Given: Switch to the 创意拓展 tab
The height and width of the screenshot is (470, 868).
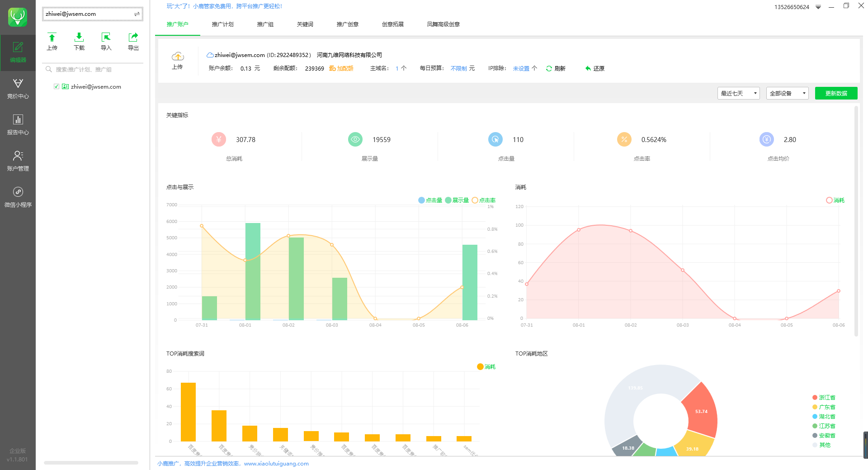Looking at the screenshot, I should click(392, 24).
